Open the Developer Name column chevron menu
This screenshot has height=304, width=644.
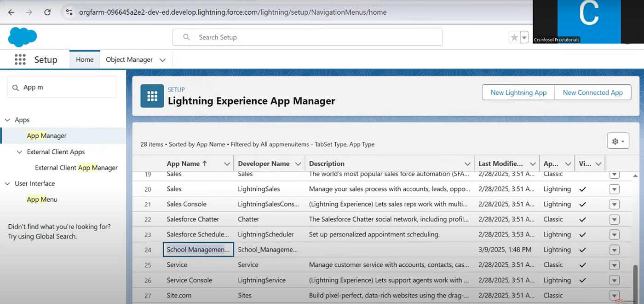point(298,164)
